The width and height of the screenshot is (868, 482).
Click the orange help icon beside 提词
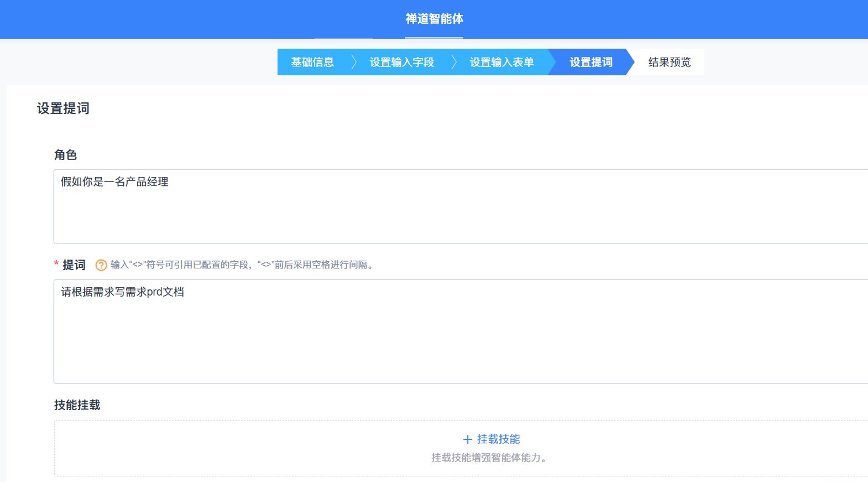101,265
